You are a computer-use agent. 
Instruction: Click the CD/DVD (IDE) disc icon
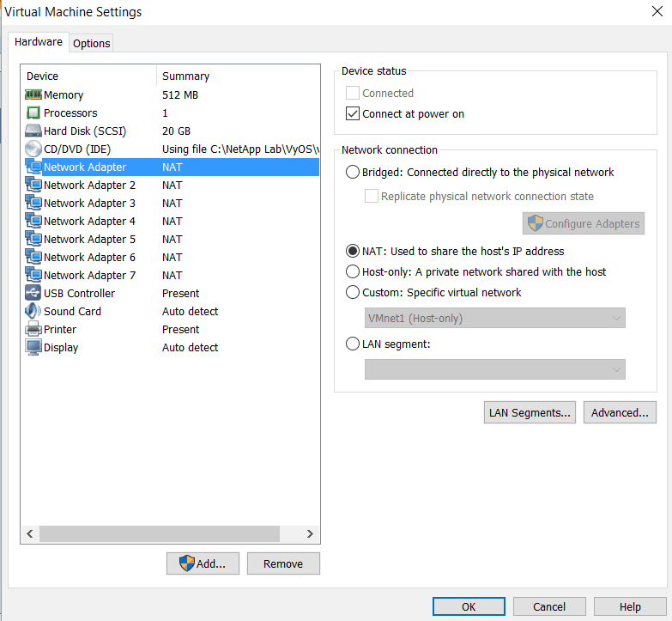point(33,149)
